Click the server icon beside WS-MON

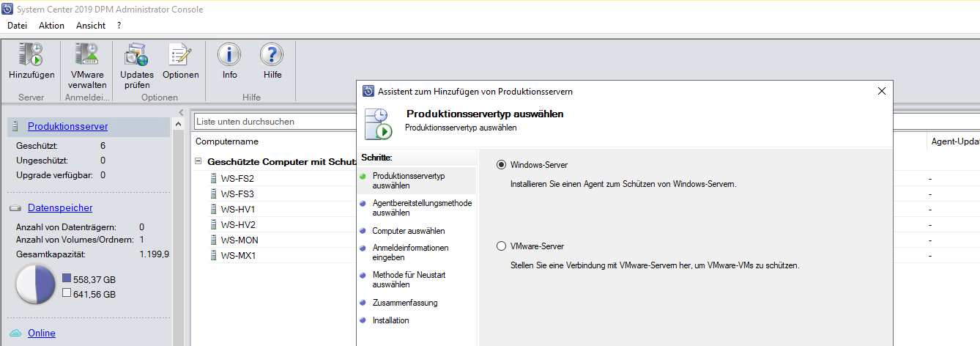[214, 240]
